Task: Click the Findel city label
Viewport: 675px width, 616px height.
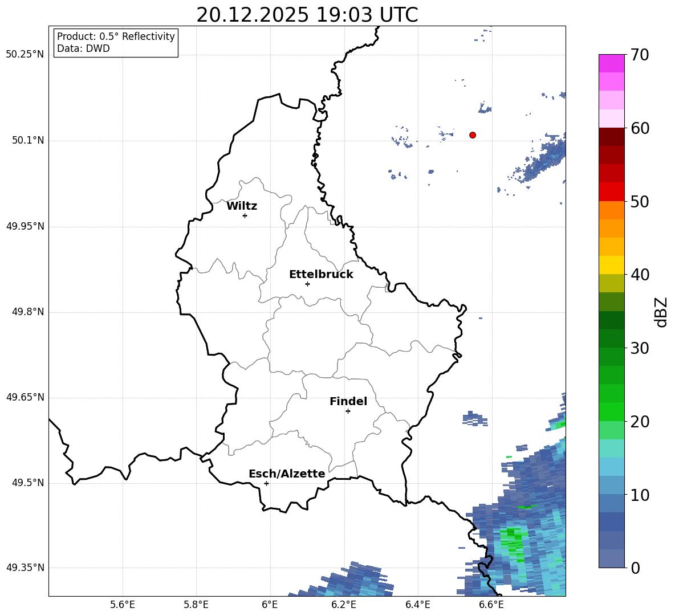Action: pos(348,401)
